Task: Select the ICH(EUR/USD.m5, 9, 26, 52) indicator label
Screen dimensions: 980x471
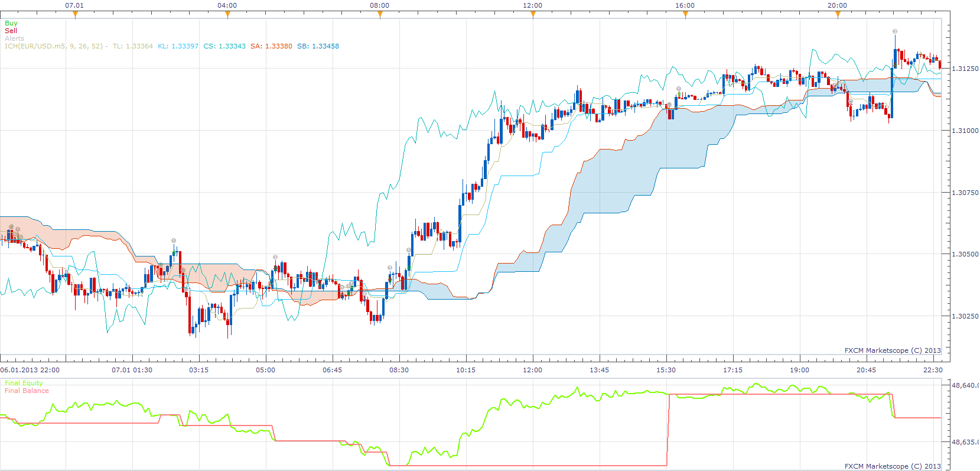Action: 54,46
